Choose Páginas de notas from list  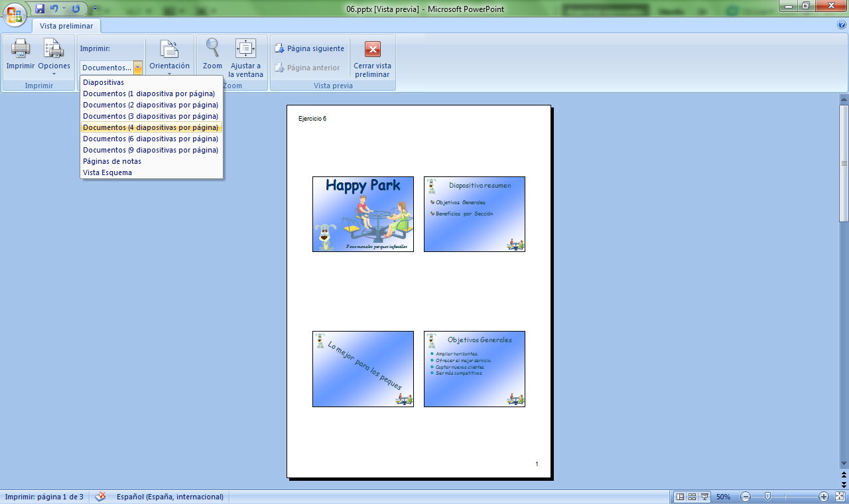[112, 161]
